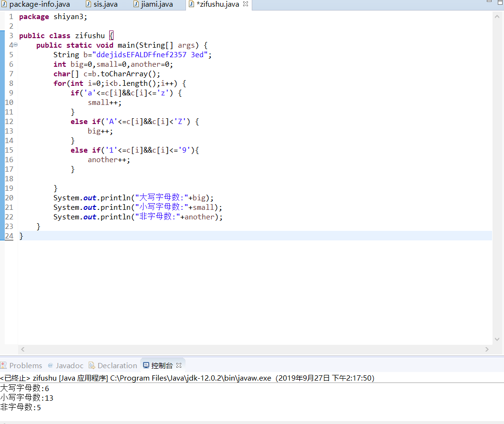The image size is (504, 424).
Task: Click the Javadoc @ icon
Action: click(51, 365)
